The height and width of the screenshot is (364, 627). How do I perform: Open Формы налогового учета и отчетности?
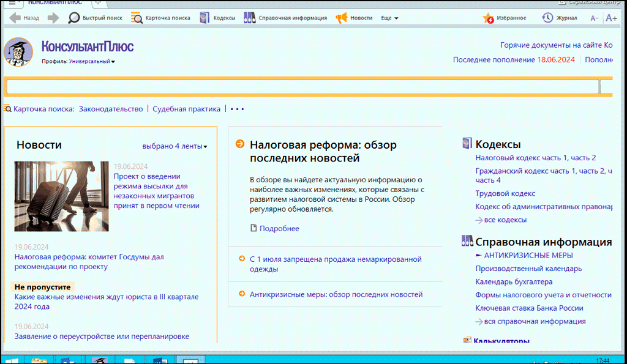pos(544,295)
